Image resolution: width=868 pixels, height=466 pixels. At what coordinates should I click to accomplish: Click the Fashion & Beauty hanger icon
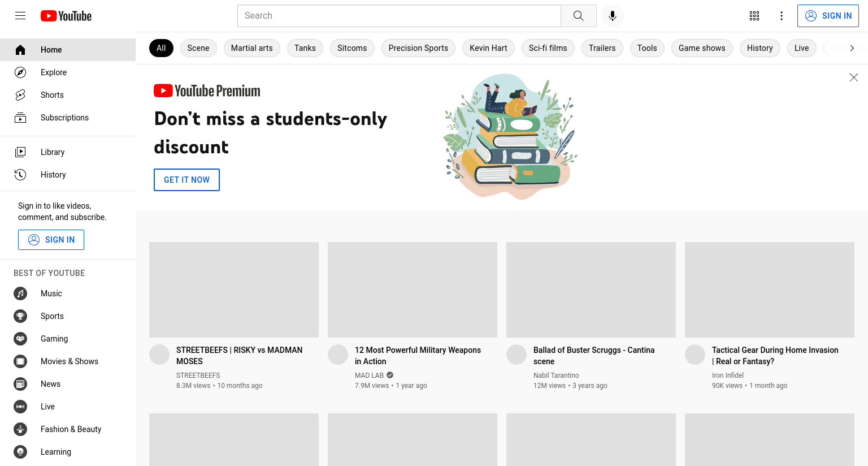pyautogui.click(x=20, y=429)
